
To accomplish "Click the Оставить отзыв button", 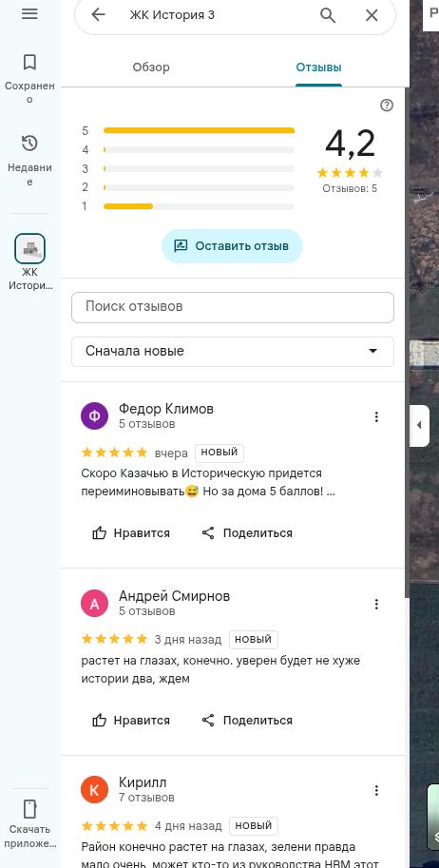I will pos(232,246).
